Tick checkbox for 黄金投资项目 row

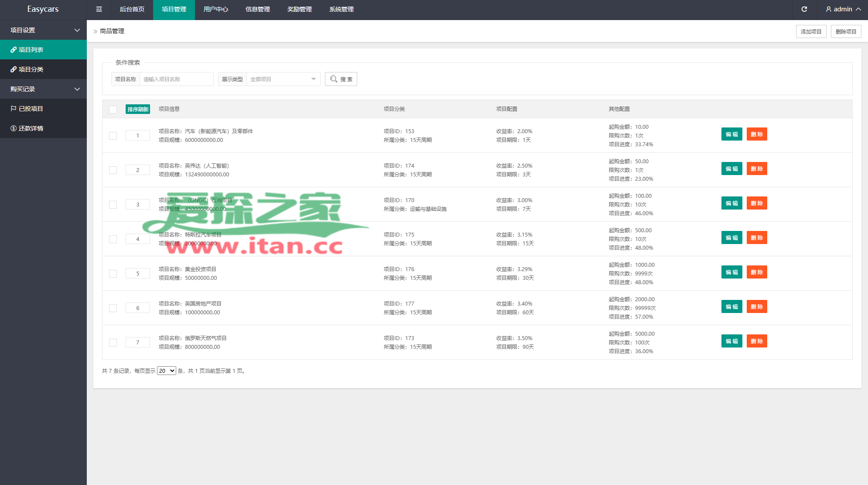point(113,273)
